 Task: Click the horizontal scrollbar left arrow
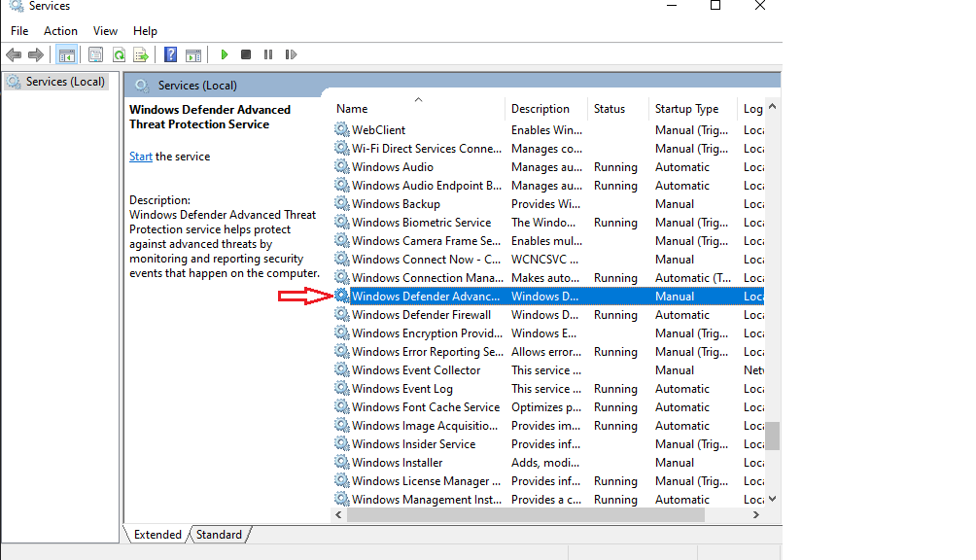pos(338,514)
